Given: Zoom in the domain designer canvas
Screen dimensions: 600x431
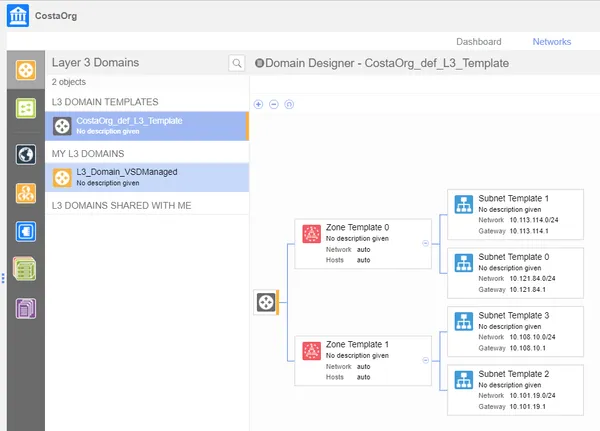Looking at the screenshot, I should pyautogui.click(x=258, y=104).
